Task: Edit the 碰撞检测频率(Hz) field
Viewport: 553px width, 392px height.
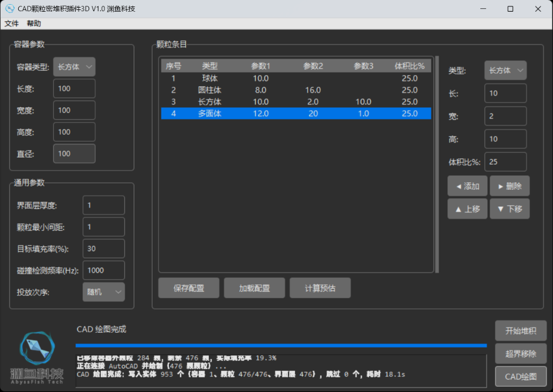Action: [104, 270]
